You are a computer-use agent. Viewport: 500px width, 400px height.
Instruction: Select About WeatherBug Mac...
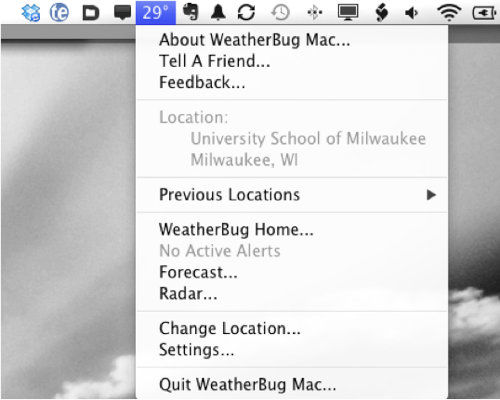(x=292, y=40)
